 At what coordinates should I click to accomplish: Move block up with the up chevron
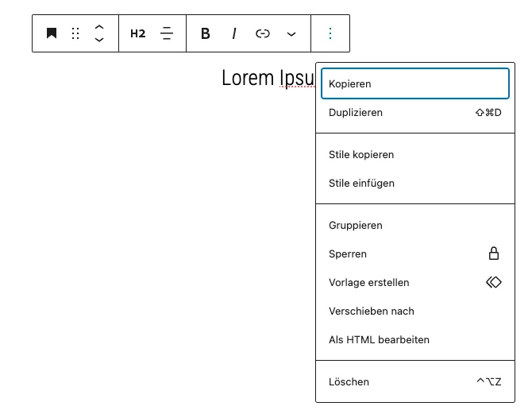99,27
